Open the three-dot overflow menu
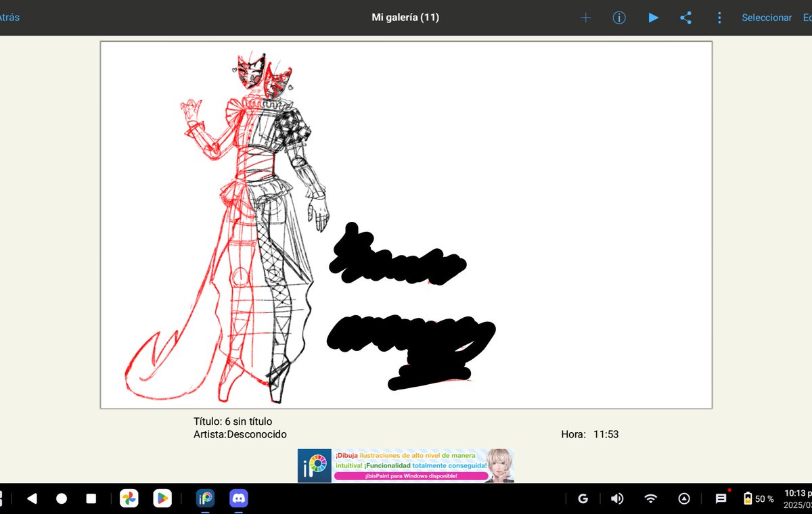Screen dimensions: 812x514 coord(719,18)
